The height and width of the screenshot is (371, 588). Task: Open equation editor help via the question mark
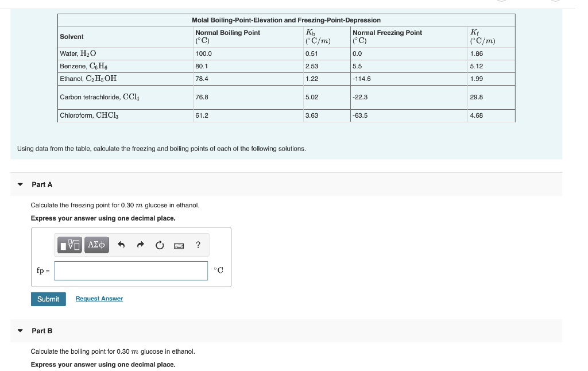tap(198, 245)
